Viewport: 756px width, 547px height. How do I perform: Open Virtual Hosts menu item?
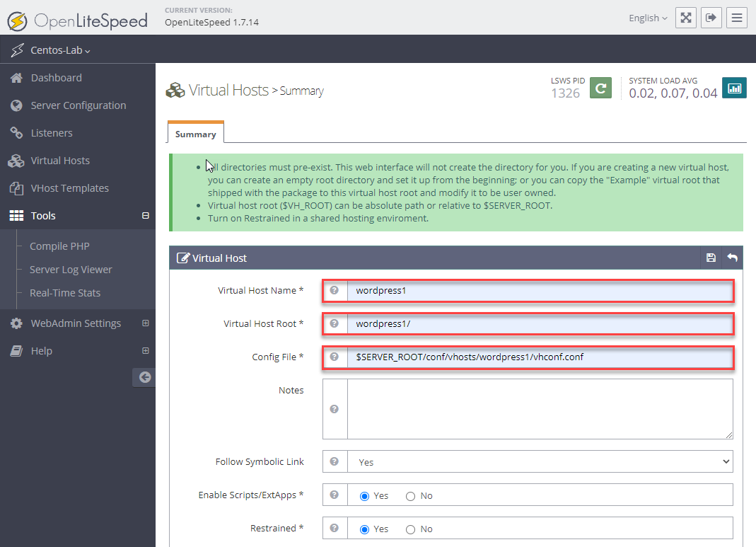coord(60,161)
